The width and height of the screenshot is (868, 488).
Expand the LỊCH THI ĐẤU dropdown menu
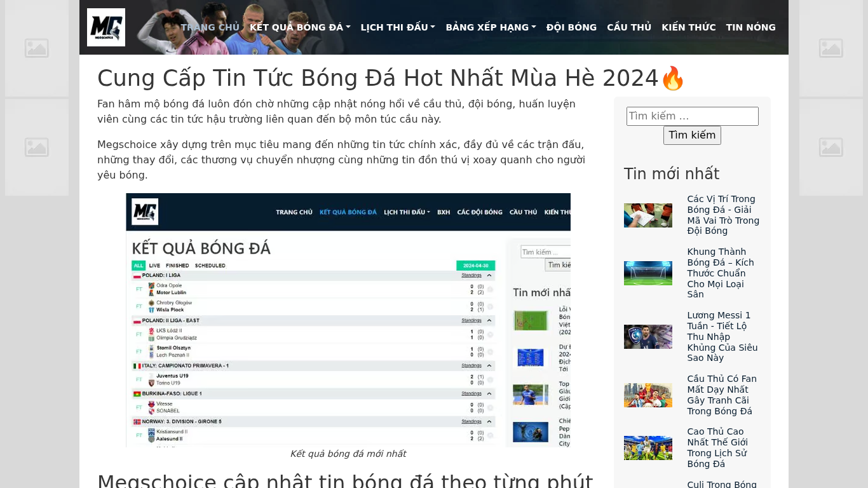coord(398,27)
